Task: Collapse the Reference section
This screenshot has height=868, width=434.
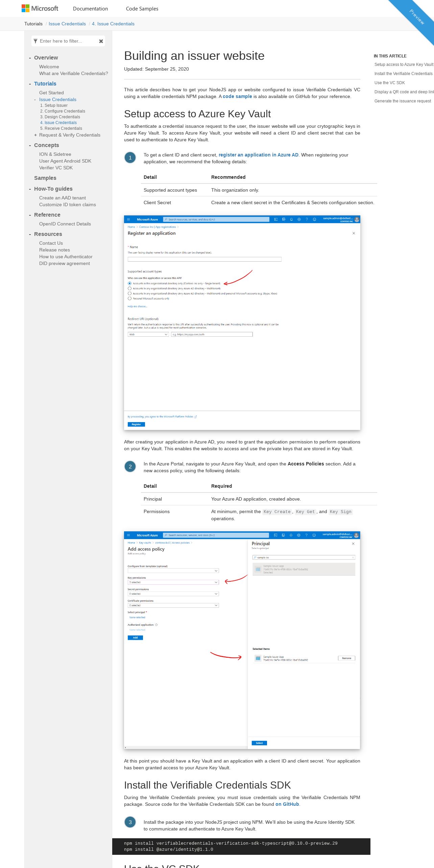Action: 30,215
